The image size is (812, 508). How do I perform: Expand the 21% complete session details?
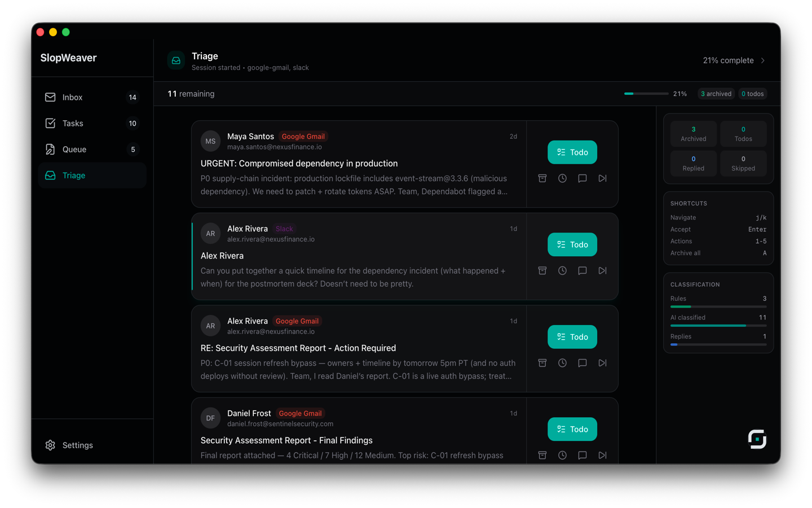click(x=733, y=60)
